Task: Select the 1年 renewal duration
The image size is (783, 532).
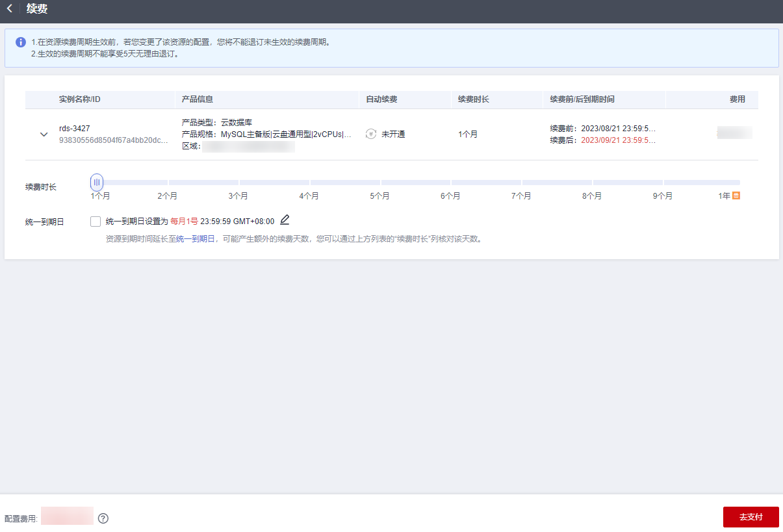Action: (x=725, y=196)
